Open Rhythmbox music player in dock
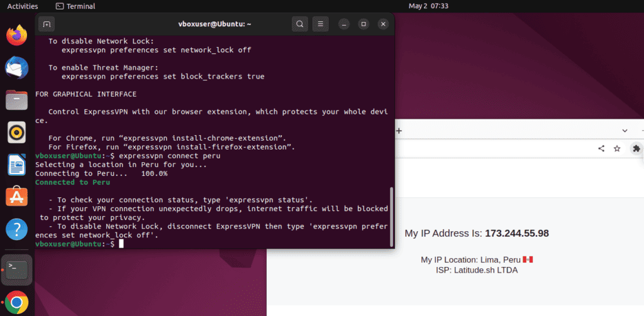Image resolution: width=644 pixels, height=316 pixels. (x=16, y=132)
